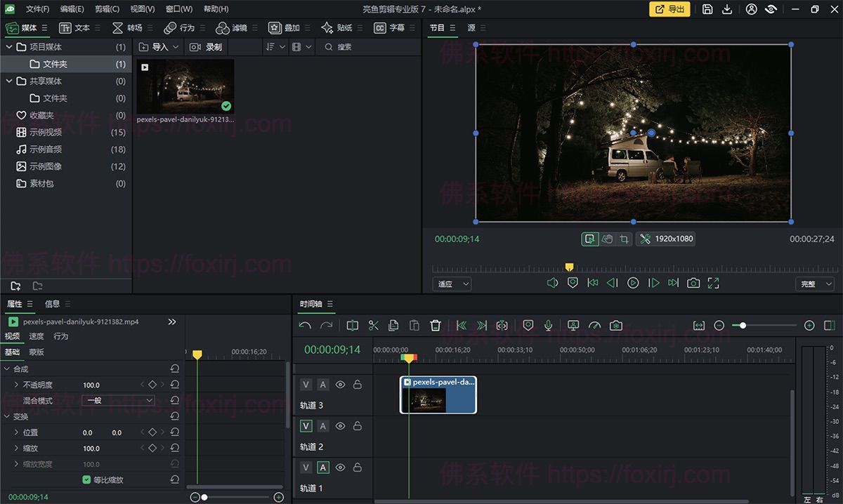
Task: Hide 轨道 3 using its eye toggle
Action: coord(340,384)
